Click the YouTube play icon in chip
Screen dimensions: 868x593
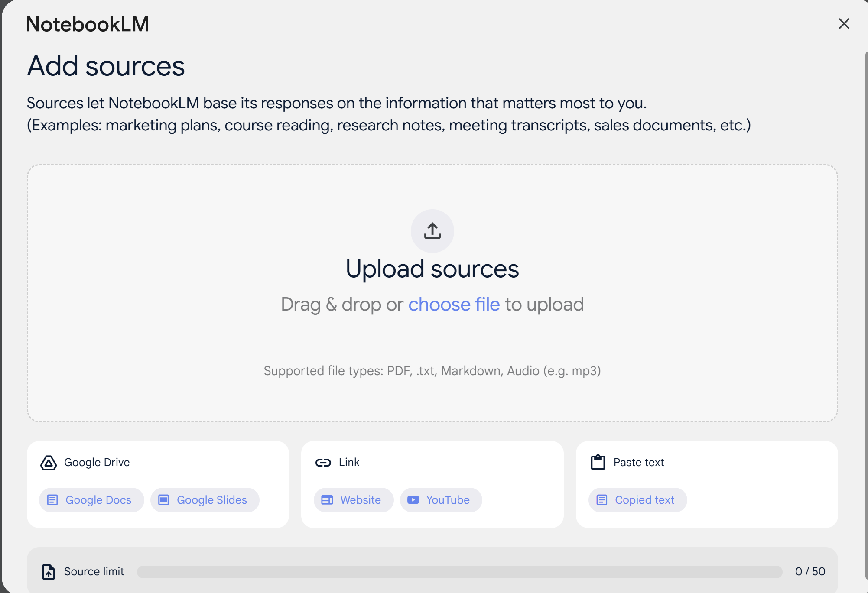coord(413,500)
